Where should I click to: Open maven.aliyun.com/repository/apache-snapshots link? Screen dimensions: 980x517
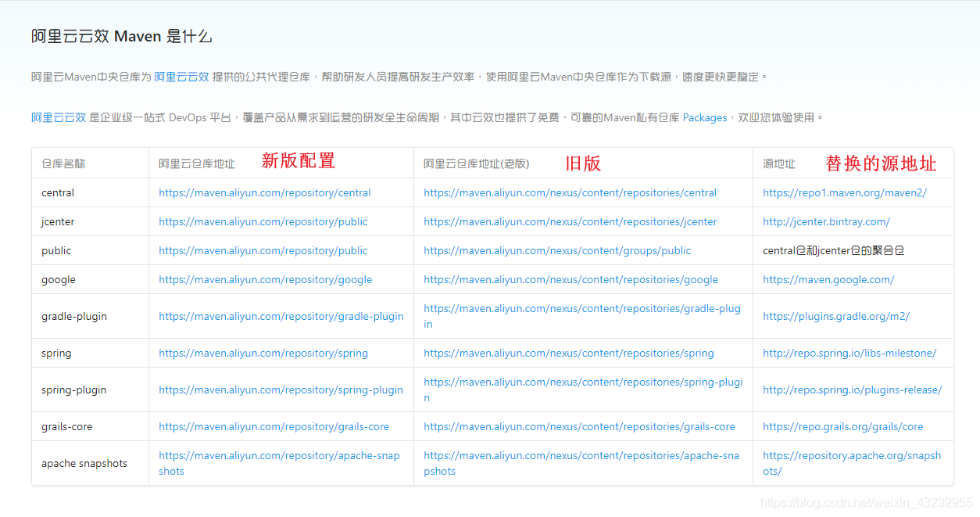click(279, 463)
